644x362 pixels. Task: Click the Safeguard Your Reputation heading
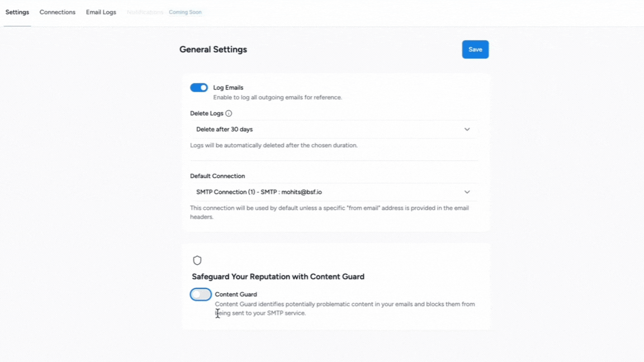coord(278,277)
